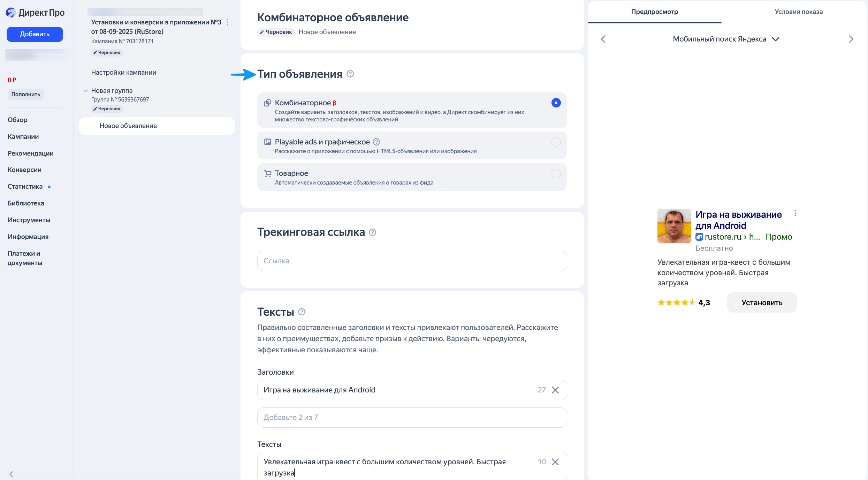Viewport: 868px width, 480px height.
Task: Click help icon next to «Трекинговая ссылка»
Action: tap(372, 232)
